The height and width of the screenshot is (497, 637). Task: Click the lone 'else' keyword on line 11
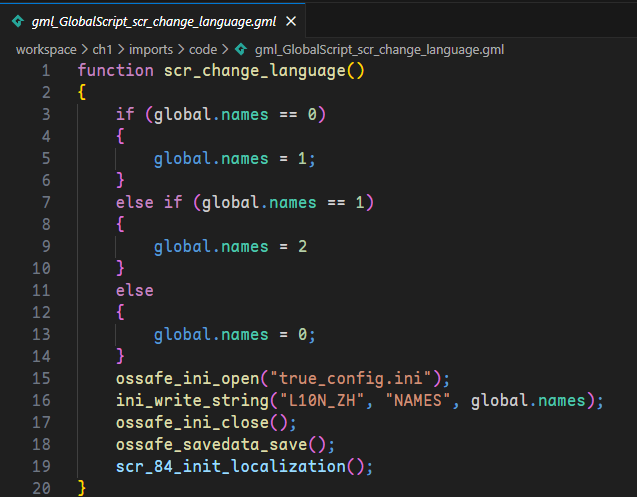tap(135, 290)
